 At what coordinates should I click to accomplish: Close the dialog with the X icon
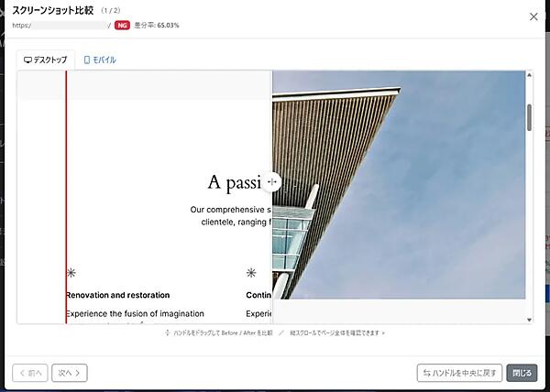coord(534,16)
